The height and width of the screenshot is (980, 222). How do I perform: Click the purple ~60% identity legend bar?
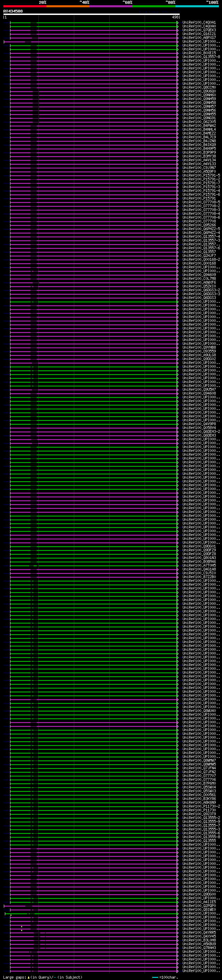coord(111,6)
